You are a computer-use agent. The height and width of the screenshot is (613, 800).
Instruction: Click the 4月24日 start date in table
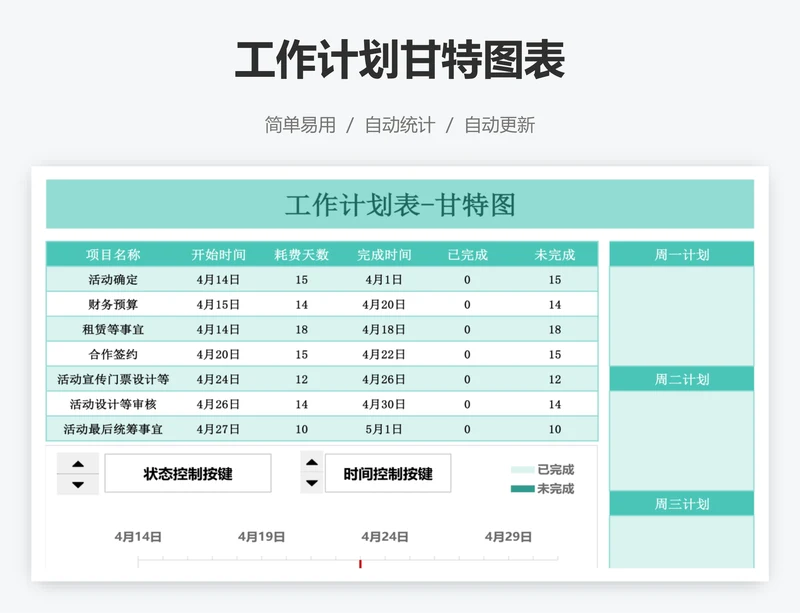tap(218, 379)
